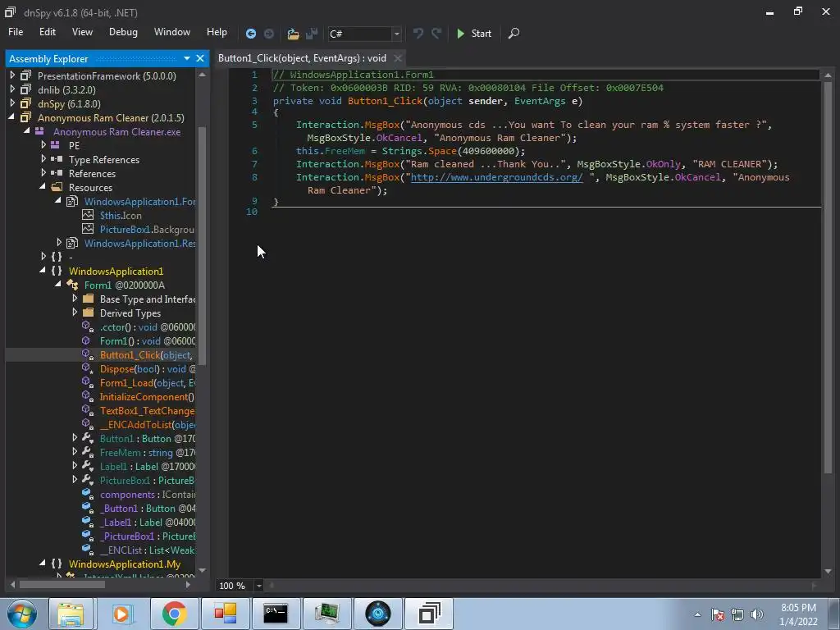Collapse the WindowsApplication1 namespace node
The height and width of the screenshot is (630, 840).
click(43, 271)
